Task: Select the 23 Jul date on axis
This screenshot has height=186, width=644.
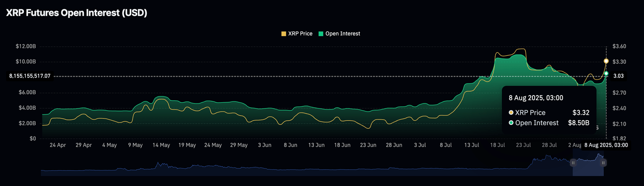Action: click(x=523, y=145)
